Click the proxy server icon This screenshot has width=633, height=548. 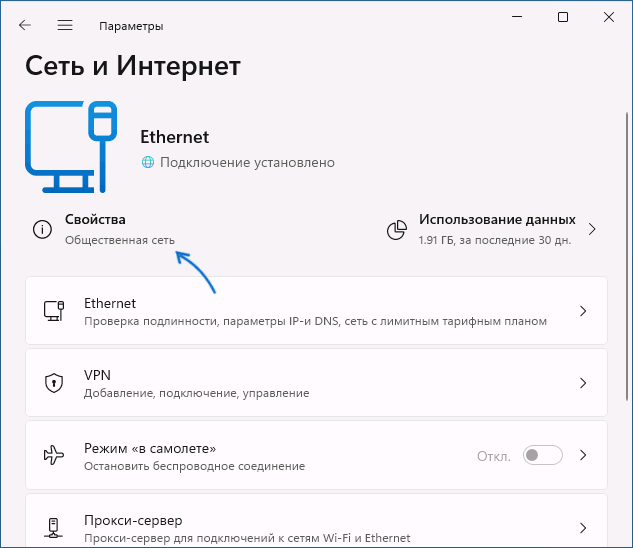(x=53, y=528)
